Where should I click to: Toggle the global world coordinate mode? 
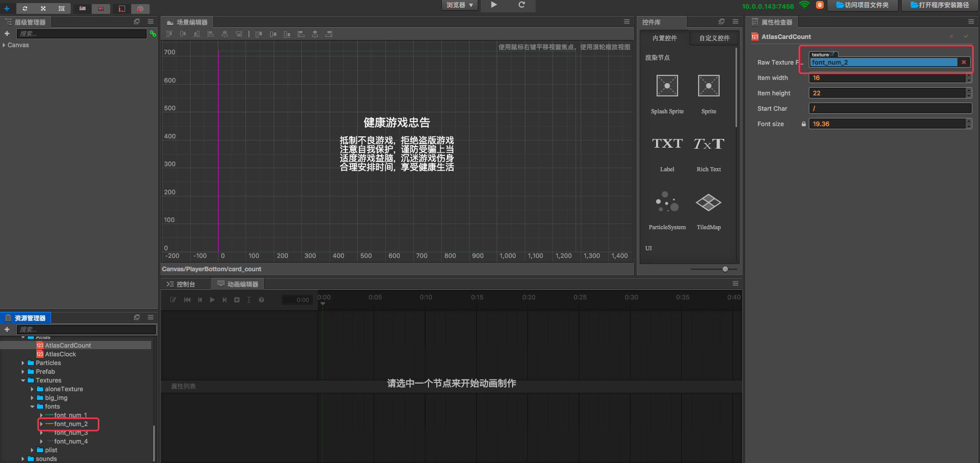[x=140, y=9]
